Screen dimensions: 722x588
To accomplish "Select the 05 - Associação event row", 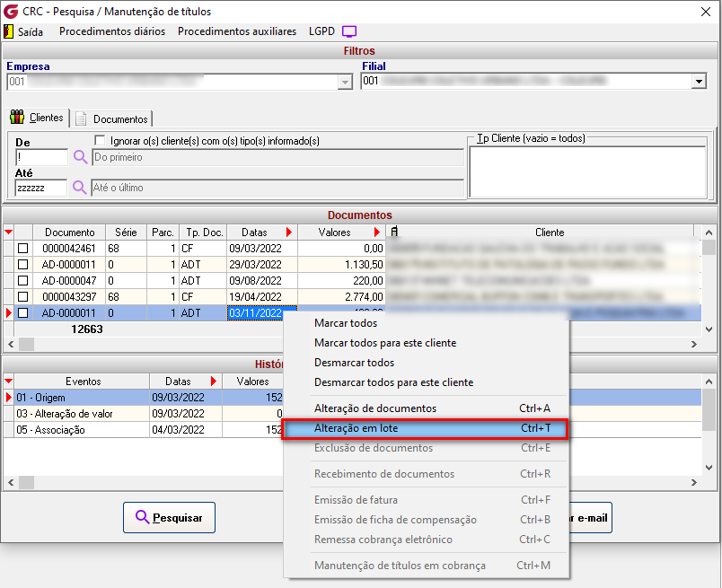I will (x=148, y=430).
